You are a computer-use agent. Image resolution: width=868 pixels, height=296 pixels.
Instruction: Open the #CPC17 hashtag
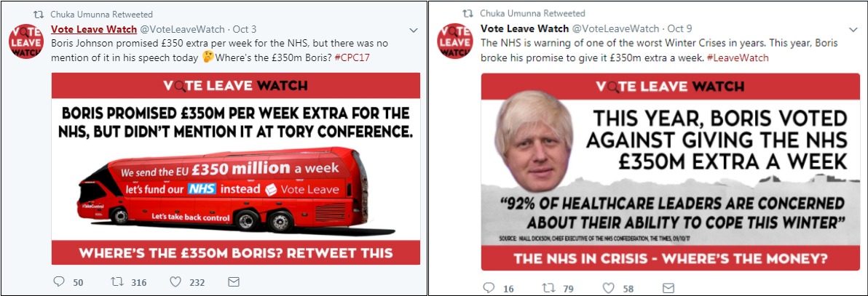(x=352, y=57)
